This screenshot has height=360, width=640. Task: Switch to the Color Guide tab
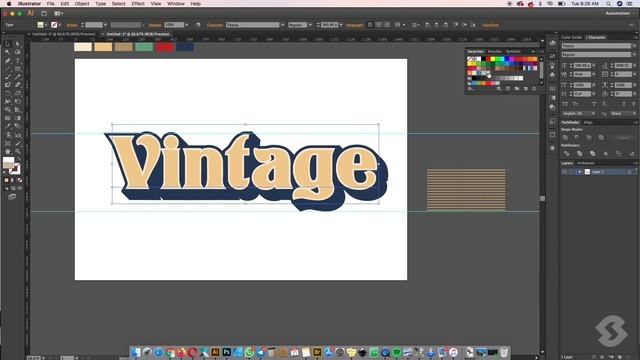click(571, 38)
